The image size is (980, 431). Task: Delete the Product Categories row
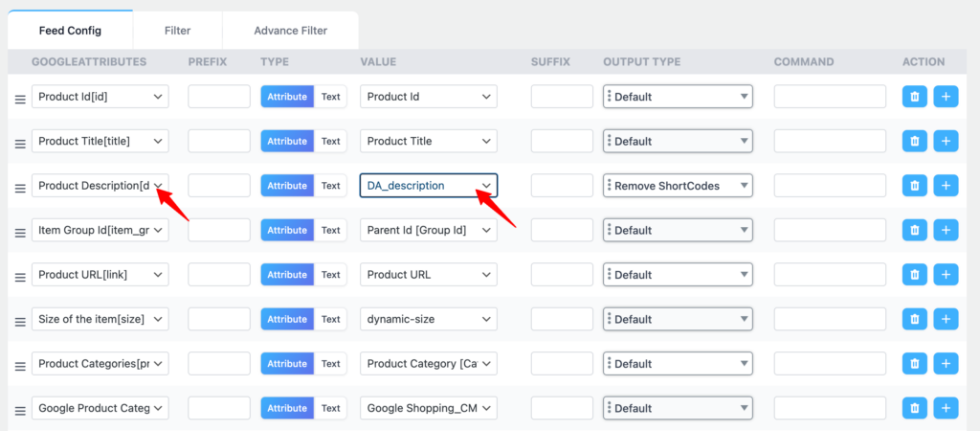(914, 363)
